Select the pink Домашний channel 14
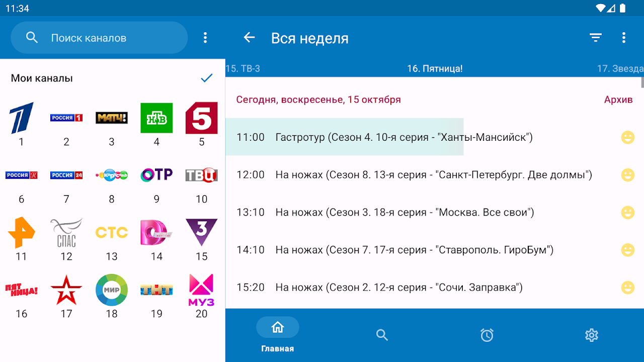Screen dimensions: 644x362 click(156, 233)
